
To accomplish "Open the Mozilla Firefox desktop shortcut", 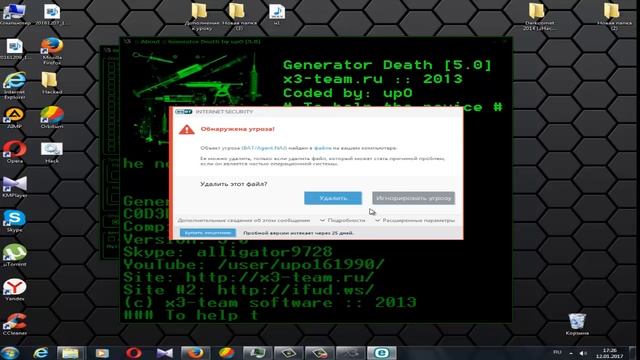I will click(x=52, y=51).
